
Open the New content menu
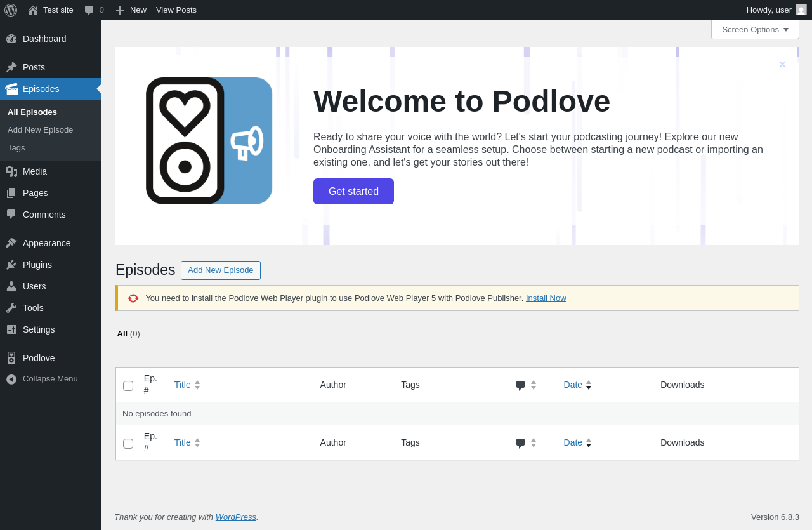[x=131, y=10]
